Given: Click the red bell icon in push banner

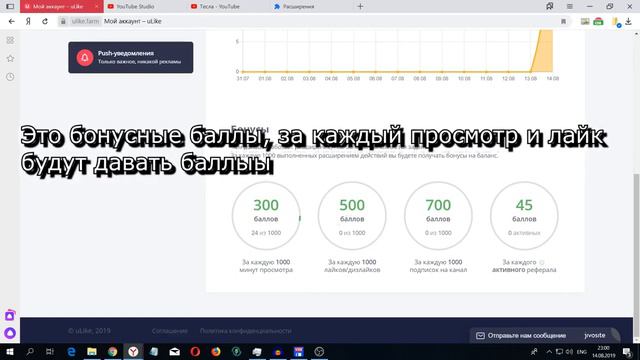Looking at the screenshot, I should 85,58.
